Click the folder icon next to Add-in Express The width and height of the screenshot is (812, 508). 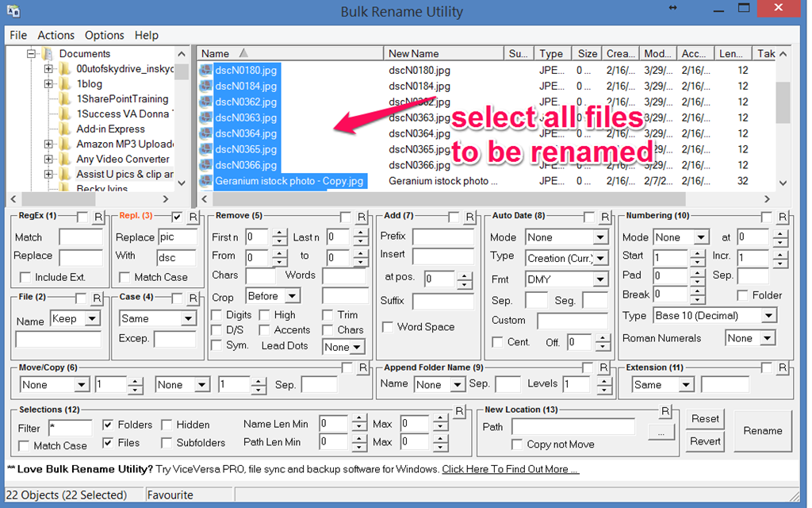point(65,129)
